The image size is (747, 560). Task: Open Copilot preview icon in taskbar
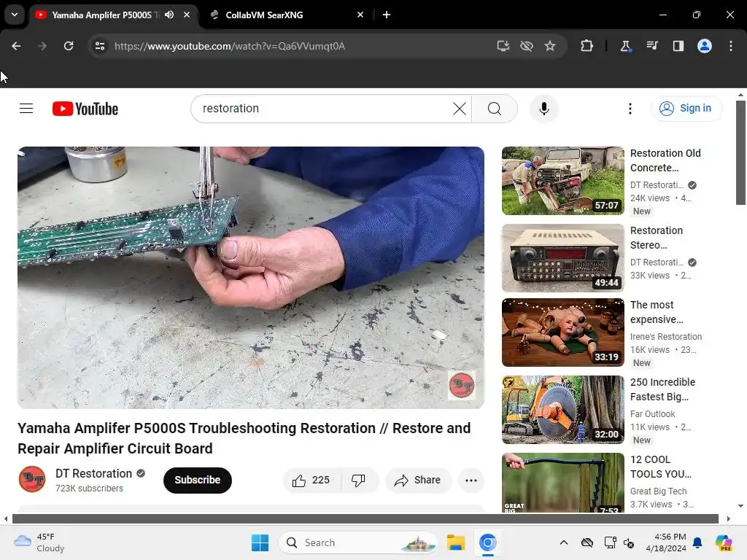click(723, 542)
